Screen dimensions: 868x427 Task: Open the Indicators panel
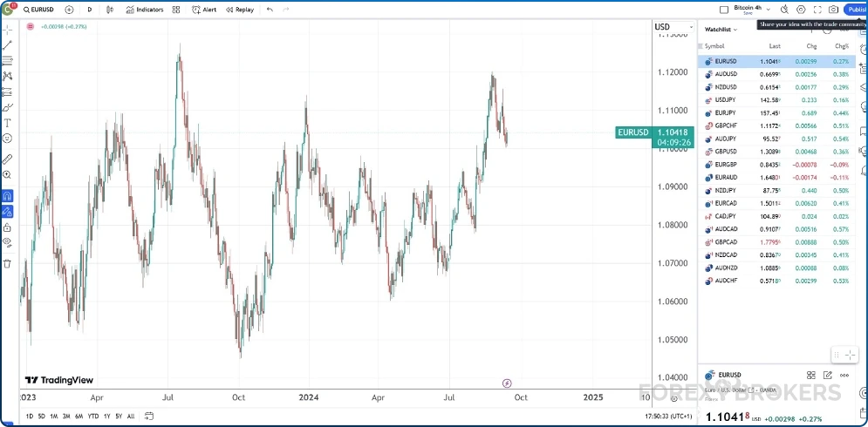click(144, 10)
